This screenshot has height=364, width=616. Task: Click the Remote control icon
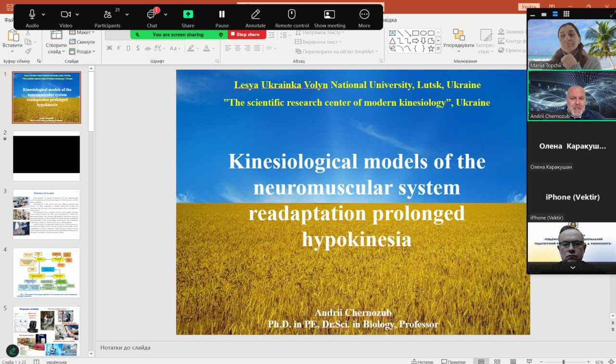coord(292,14)
